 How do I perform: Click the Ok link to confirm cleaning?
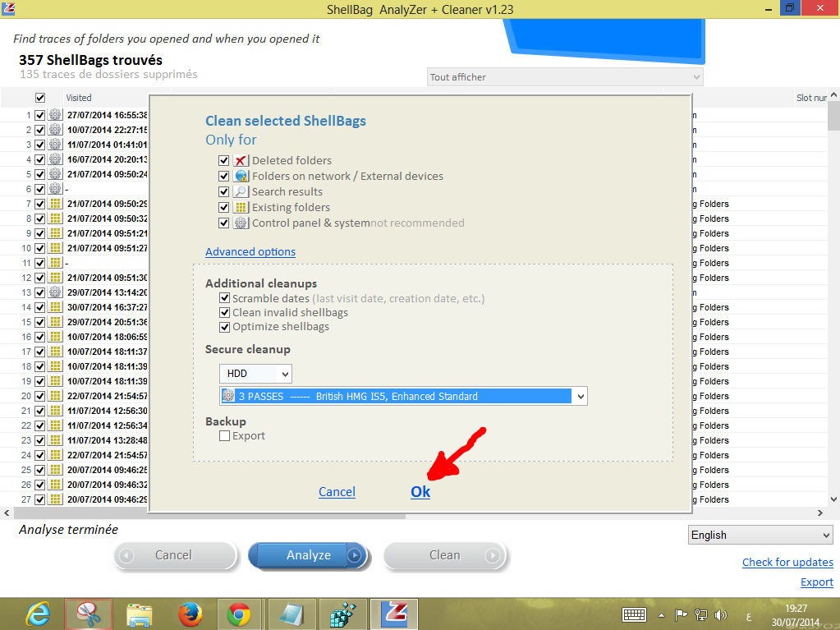coord(420,492)
